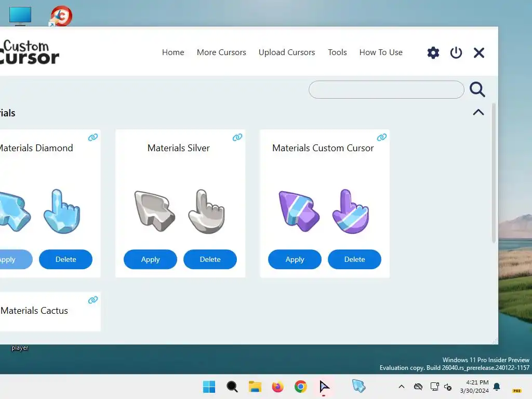
Task: Click the vertical scrollbar thumb
Action: click(494, 173)
